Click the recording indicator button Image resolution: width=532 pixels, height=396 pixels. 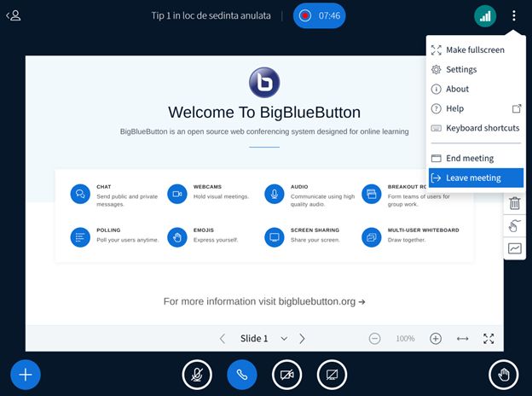pyautogui.click(x=319, y=15)
